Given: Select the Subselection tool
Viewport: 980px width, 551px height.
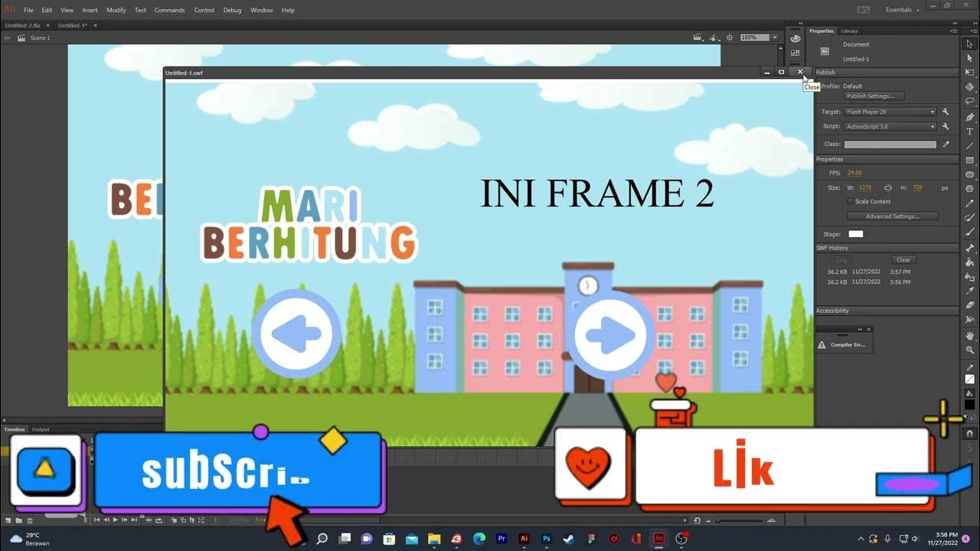Looking at the screenshot, I should [970, 59].
